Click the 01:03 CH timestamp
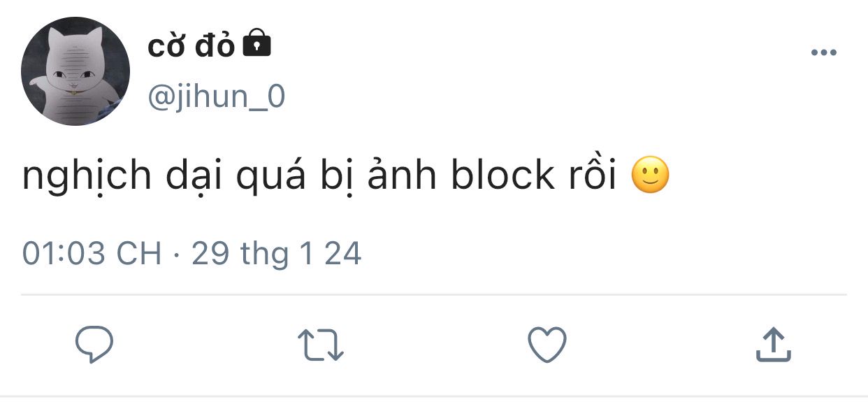Image resolution: width=868 pixels, height=409 pixels. (x=92, y=253)
